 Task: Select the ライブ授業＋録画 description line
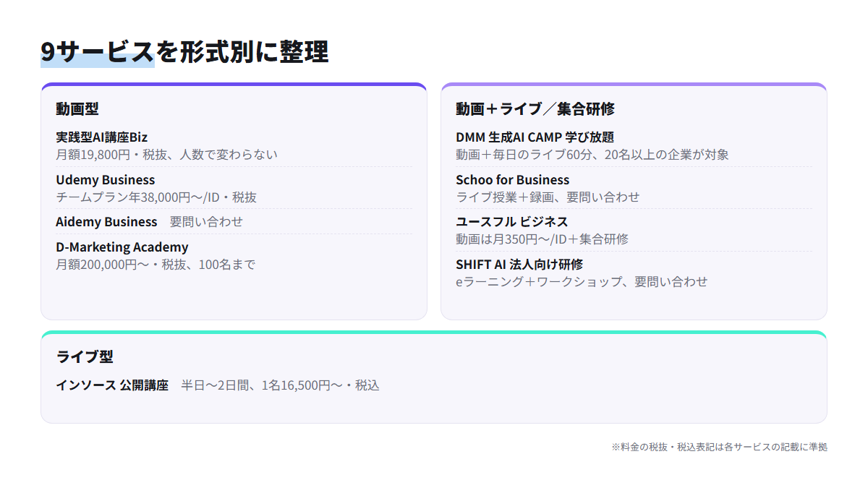548,197
